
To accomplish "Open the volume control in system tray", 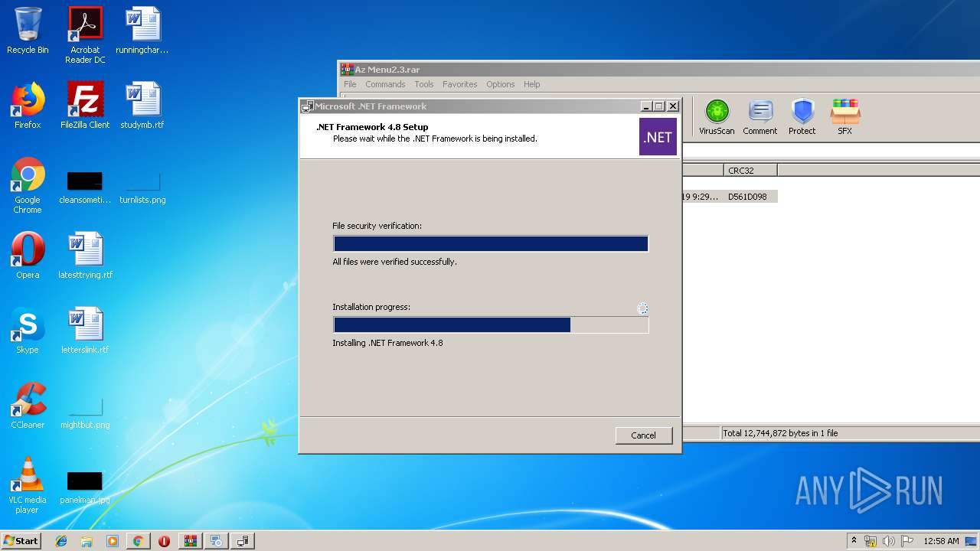I will pos(889,541).
